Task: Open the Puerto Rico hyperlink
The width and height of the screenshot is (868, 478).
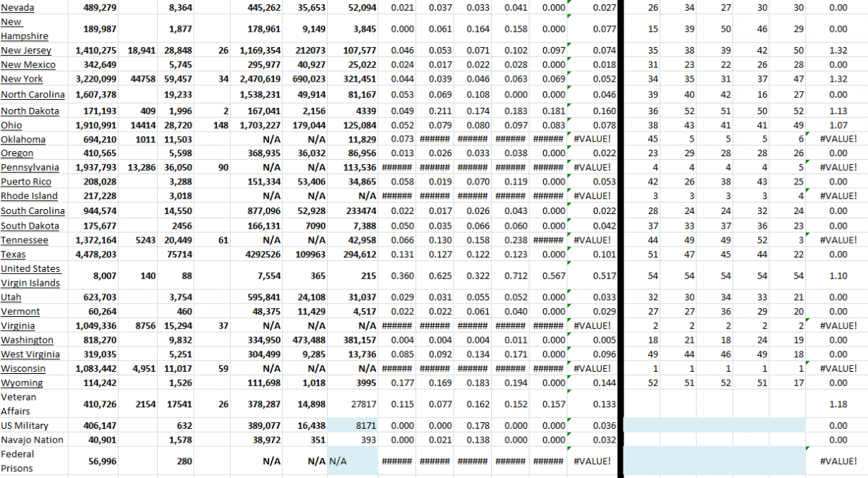Action: click(26, 182)
